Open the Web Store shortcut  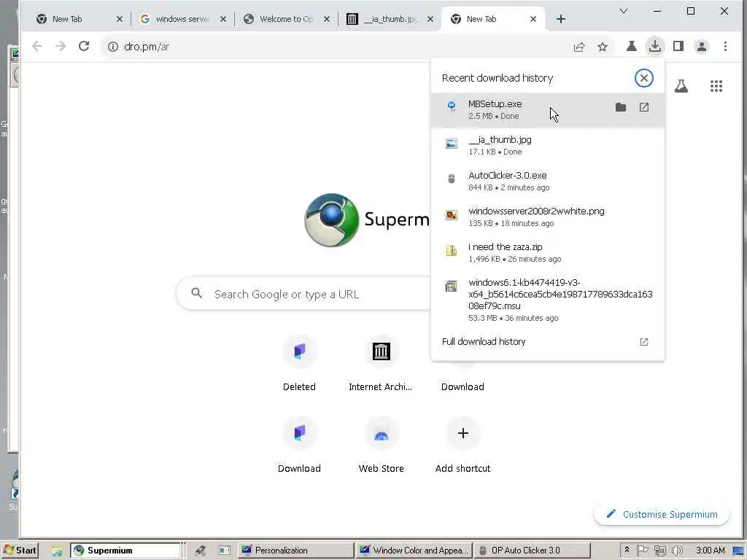click(x=381, y=447)
